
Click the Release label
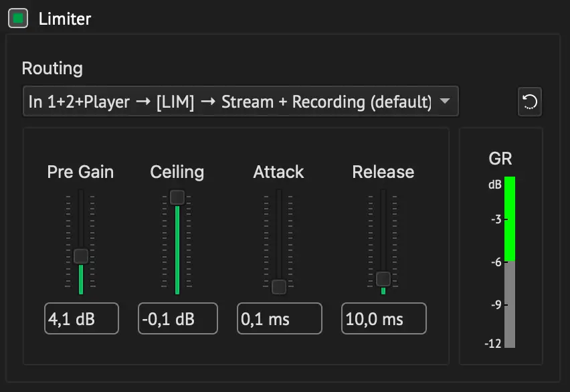[x=383, y=172]
